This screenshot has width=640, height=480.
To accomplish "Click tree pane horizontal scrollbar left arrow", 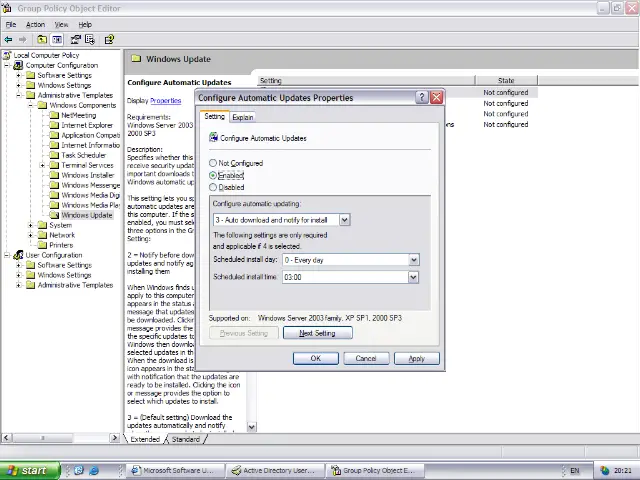I will [6, 438].
